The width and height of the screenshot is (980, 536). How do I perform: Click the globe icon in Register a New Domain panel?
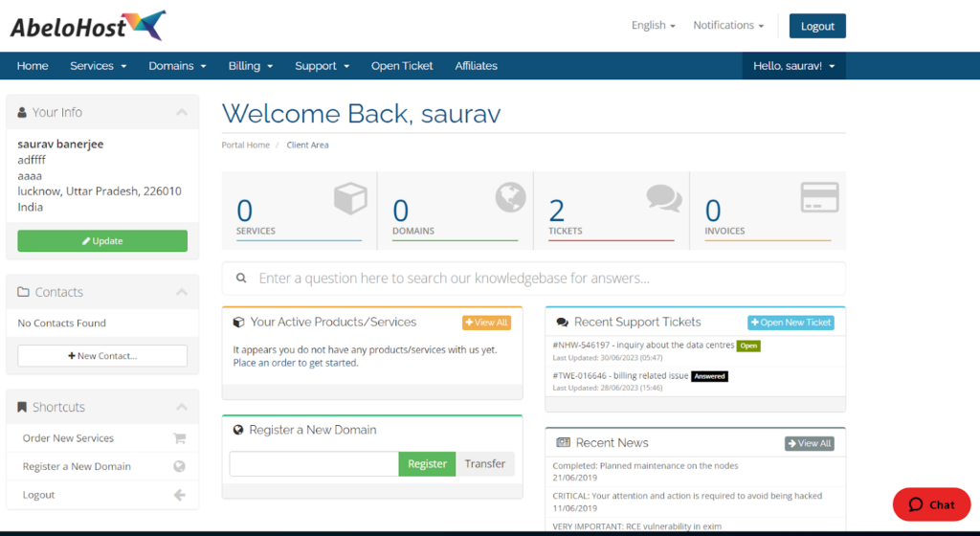238,430
